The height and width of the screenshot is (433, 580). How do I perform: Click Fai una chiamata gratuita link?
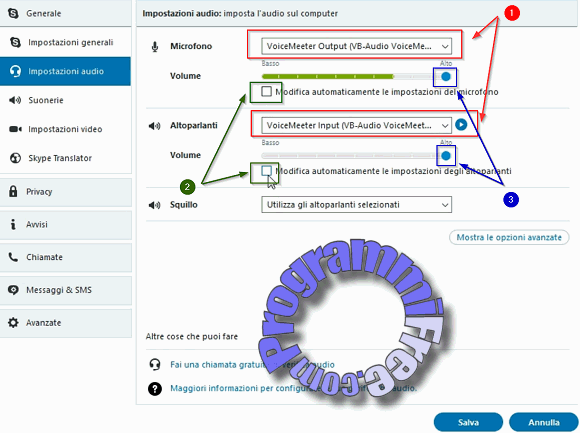pyautogui.click(x=252, y=365)
